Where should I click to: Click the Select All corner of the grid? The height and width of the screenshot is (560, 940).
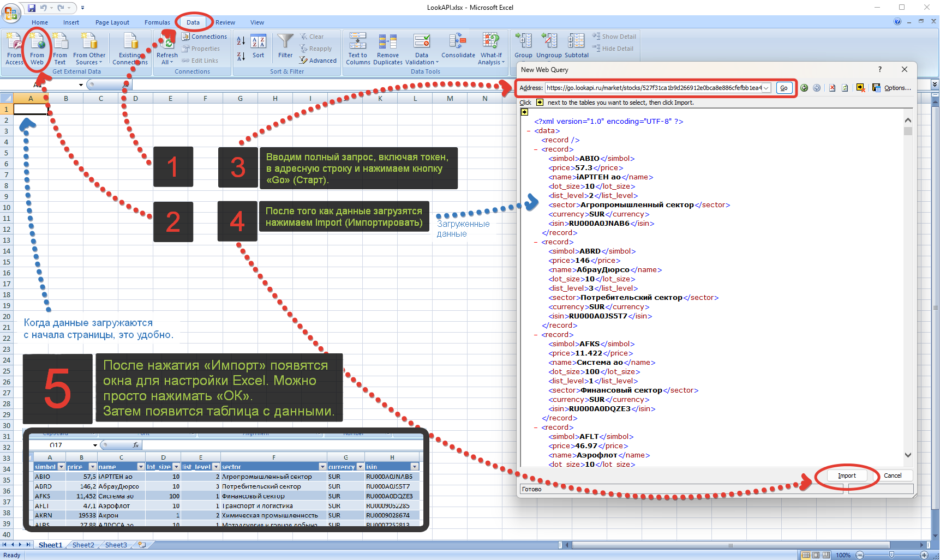7,98
